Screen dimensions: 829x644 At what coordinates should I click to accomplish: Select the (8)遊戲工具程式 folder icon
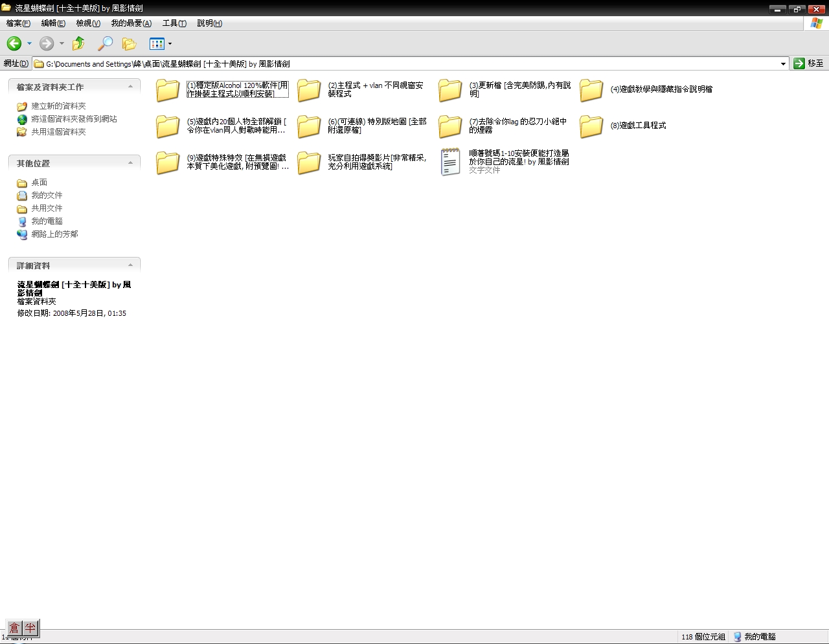[x=591, y=126]
